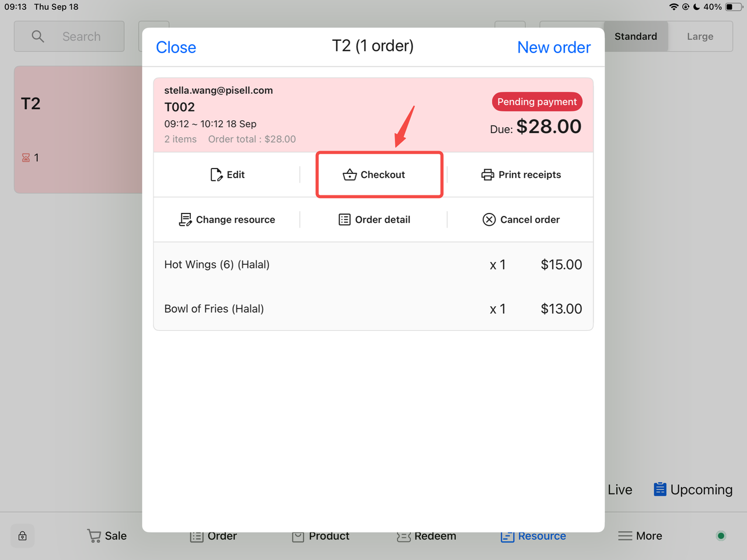Tap the Checkout basket icon
Image resolution: width=747 pixels, height=560 pixels.
[350, 174]
